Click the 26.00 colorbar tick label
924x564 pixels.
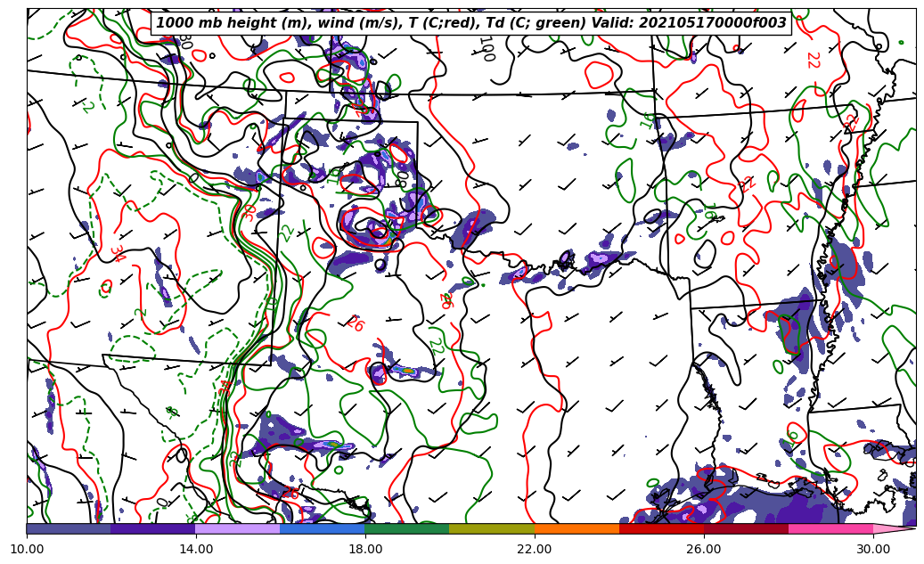coord(704,549)
